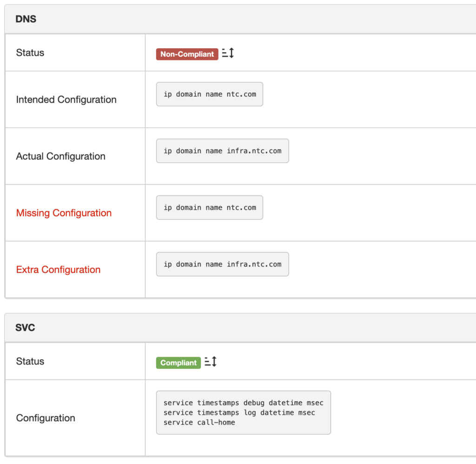Click the Actual Configuration row label
Viewport: 476px width, 464px height.
coord(60,156)
